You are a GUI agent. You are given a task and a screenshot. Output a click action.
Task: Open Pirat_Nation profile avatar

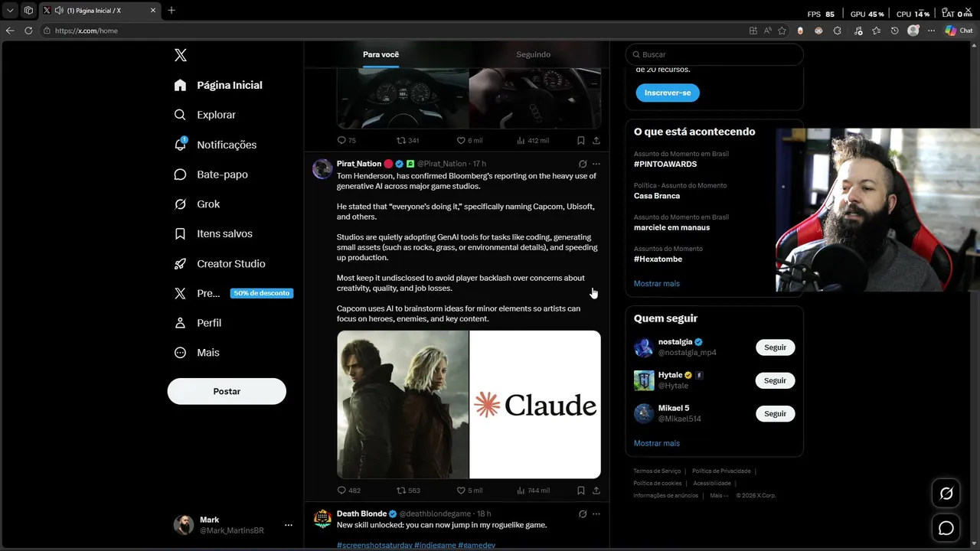(x=322, y=169)
